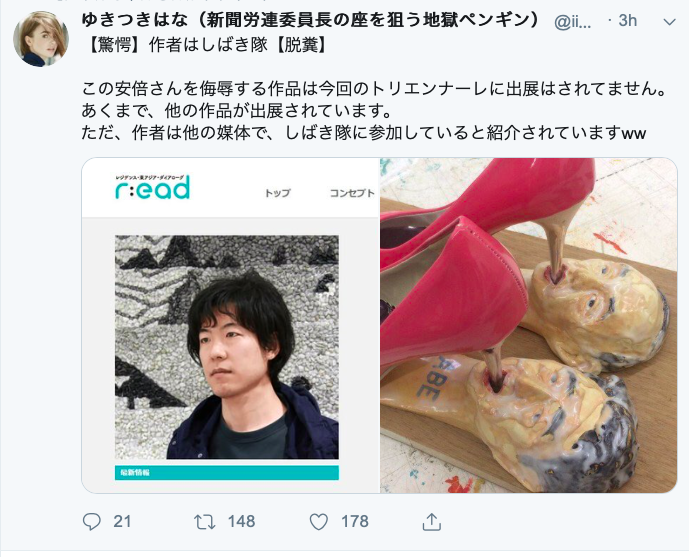Click the r:ead logo in image
The width and height of the screenshot is (689, 557).
[152, 187]
